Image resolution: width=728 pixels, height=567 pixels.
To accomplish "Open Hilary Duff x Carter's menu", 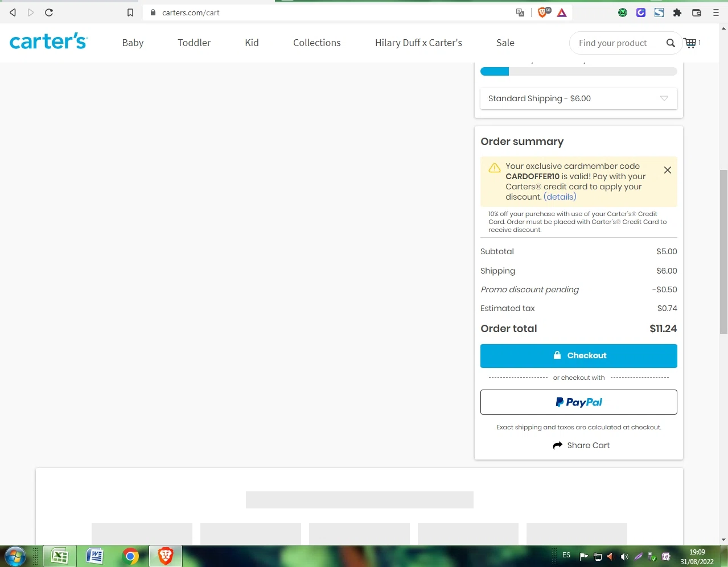I will click(x=418, y=43).
